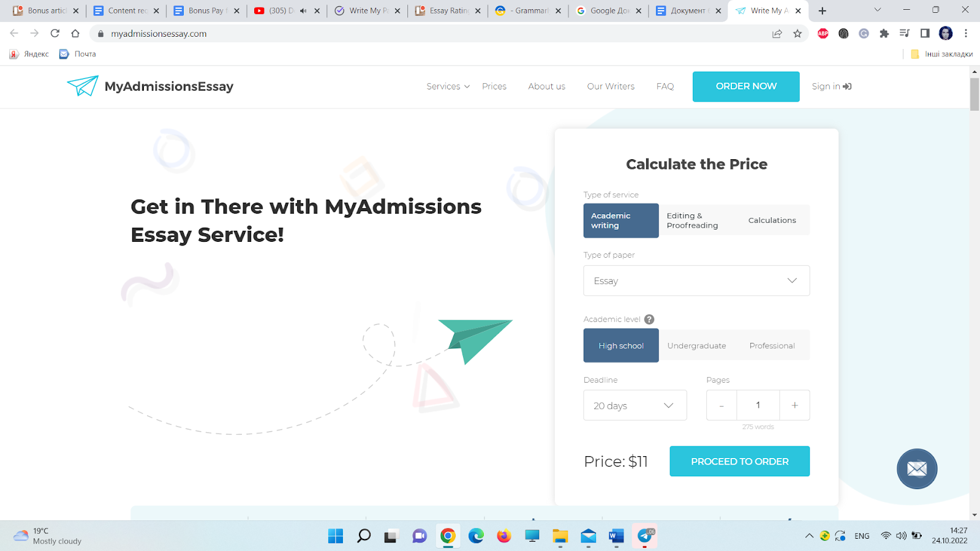Image resolution: width=980 pixels, height=551 pixels.
Task: Open Microsoft Edge from the taskbar
Action: coord(476,536)
